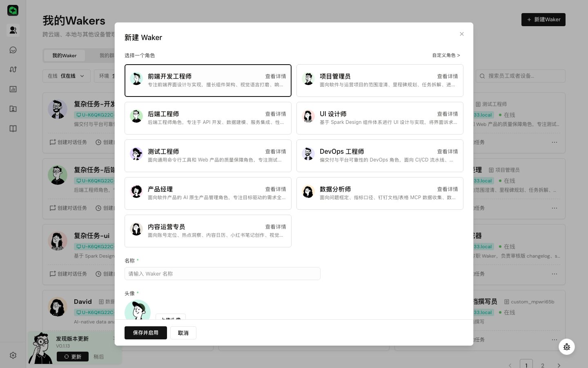588x368 pixels.
Task: Close the 新建 Waker dialog
Action: 462,34
